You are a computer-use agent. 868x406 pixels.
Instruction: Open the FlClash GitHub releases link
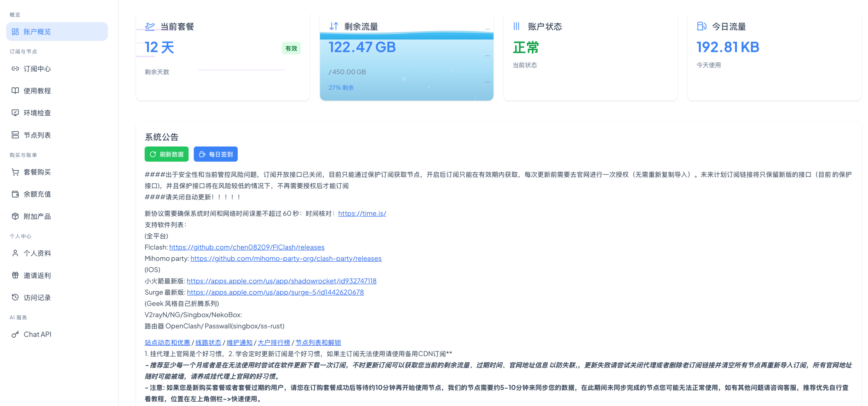coord(246,247)
